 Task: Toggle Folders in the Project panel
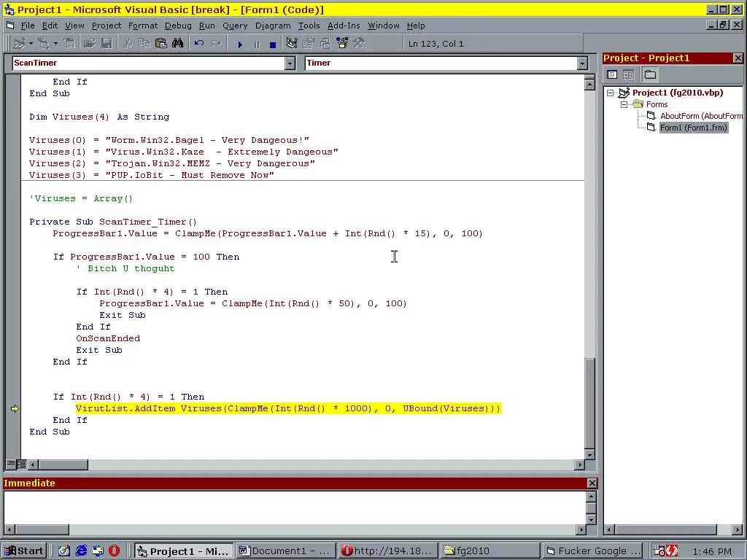(x=650, y=74)
